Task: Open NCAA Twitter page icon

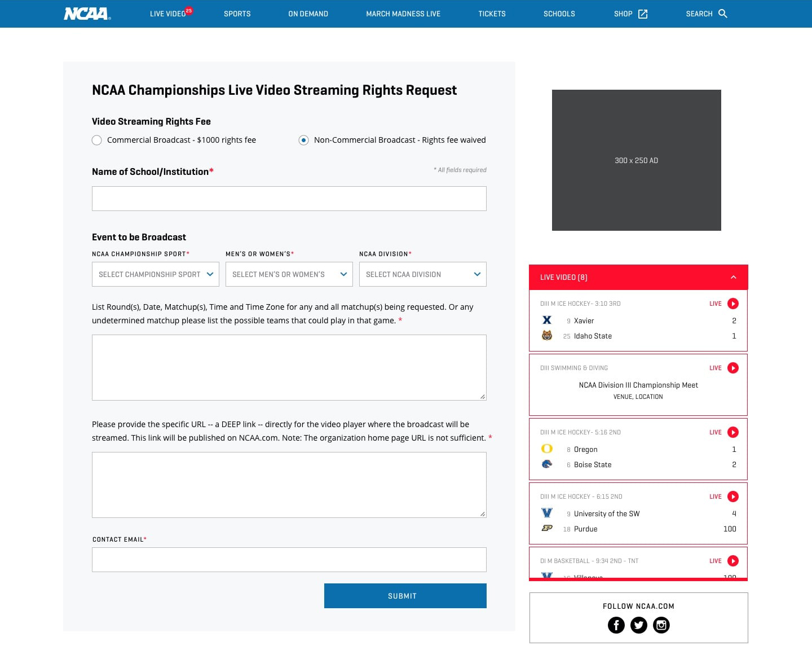Action: [x=639, y=625]
